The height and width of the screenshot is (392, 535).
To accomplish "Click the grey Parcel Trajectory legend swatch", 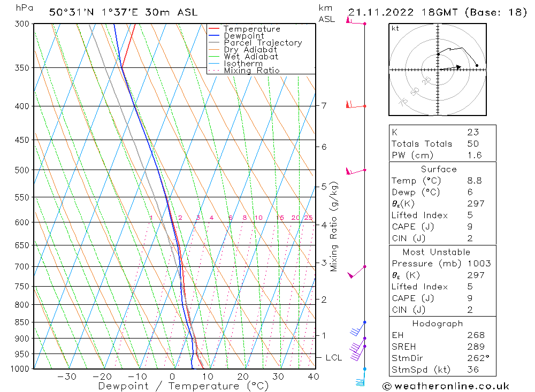I will coord(213,42).
